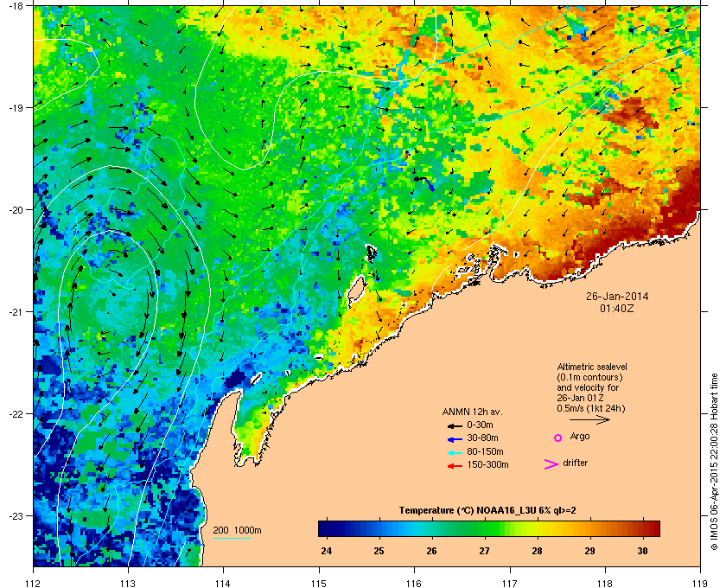Viewport: 726px width, 588px height.
Task: Click the longitude axis label '117'
Action: click(509, 583)
